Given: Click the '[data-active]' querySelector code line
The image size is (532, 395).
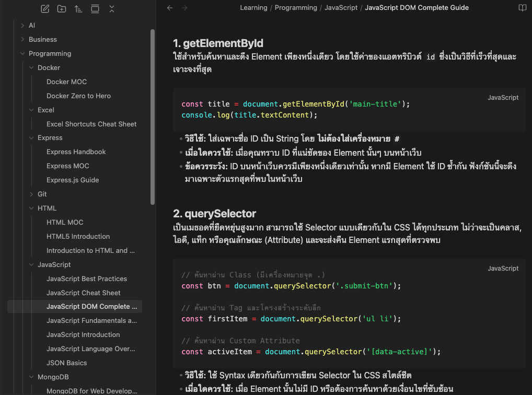Looking at the screenshot, I should pyautogui.click(x=311, y=352).
